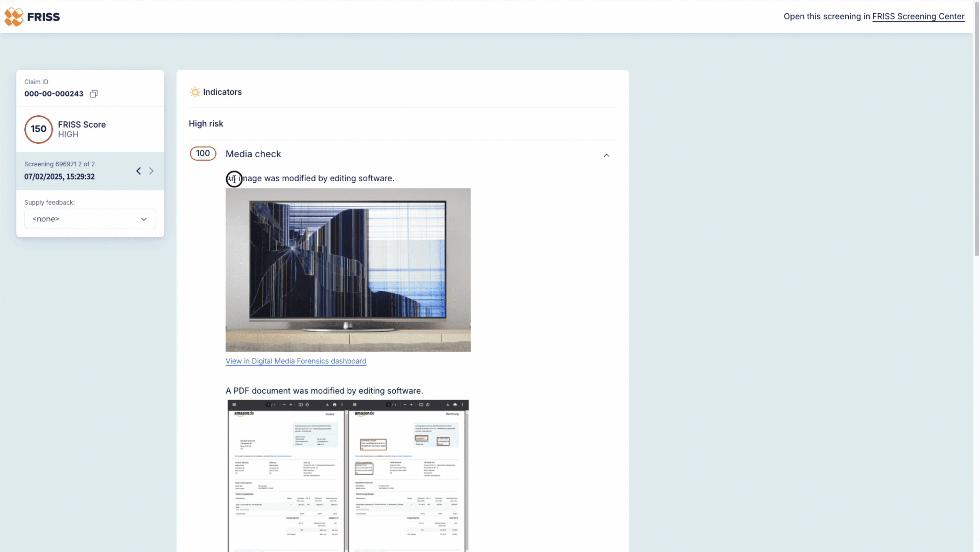Click the Indicators sun icon
Viewport: 980px width, 552px height.
click(195, 92)
